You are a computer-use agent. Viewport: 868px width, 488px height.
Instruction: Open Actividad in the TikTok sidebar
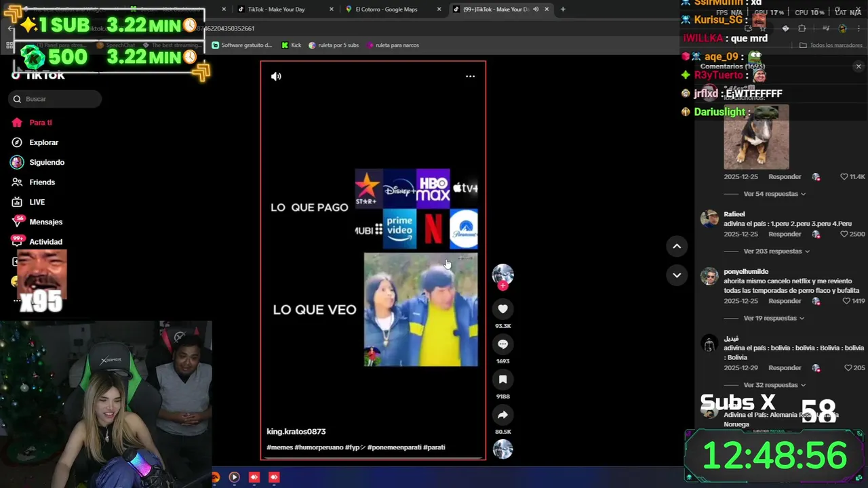[x=46, y=242]
